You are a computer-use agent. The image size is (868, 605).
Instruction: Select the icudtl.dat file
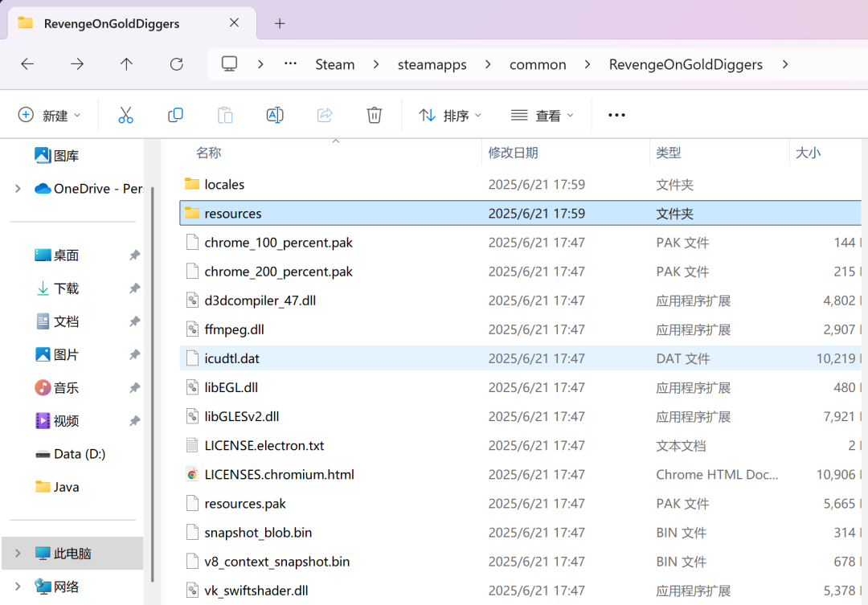click(x=520, y=358)
